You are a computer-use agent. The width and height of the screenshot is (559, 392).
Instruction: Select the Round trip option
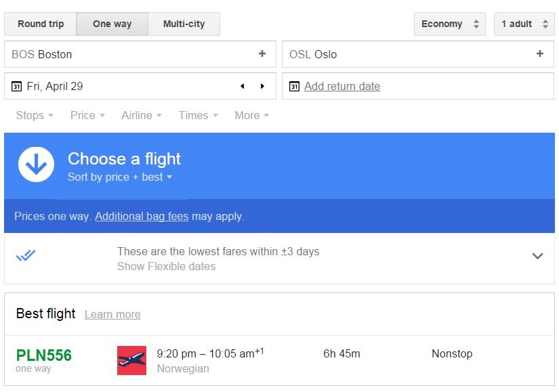[x=40, y=24]
